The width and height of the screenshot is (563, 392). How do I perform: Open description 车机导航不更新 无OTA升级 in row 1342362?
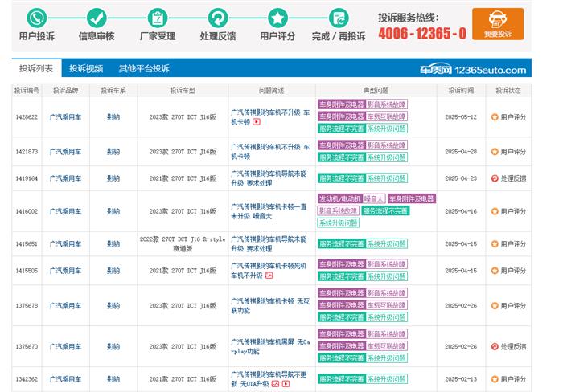click(x=269, y=378)
